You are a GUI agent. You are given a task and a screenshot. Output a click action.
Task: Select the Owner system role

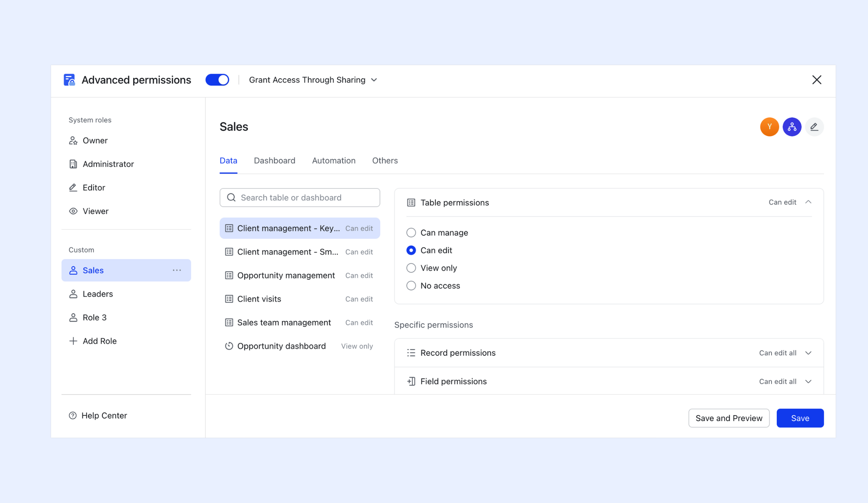[126, 141]
